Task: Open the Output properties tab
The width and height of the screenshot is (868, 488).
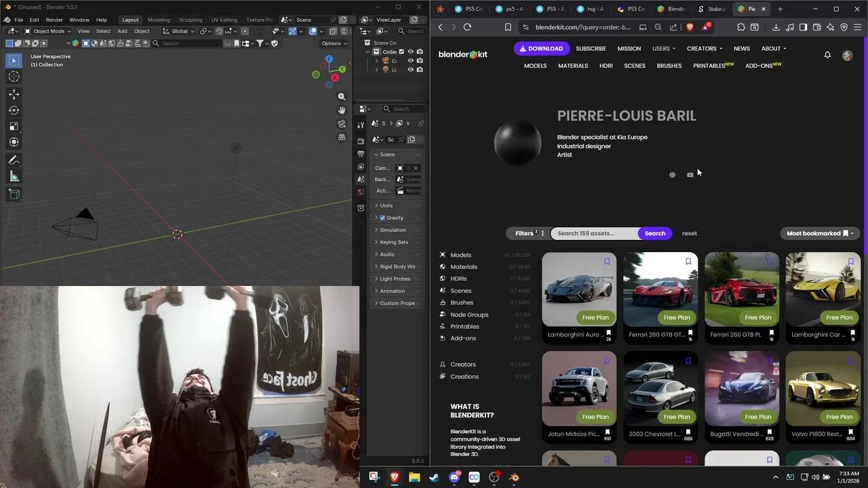Action: tap(361, 154)
